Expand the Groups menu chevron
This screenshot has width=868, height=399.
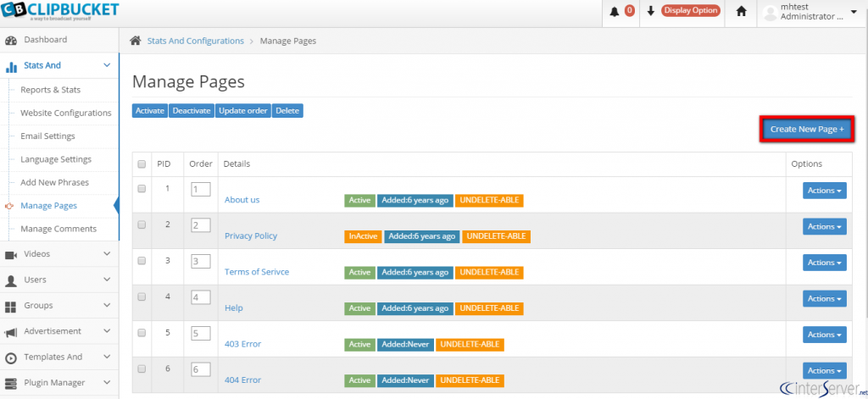click(107, 305)
